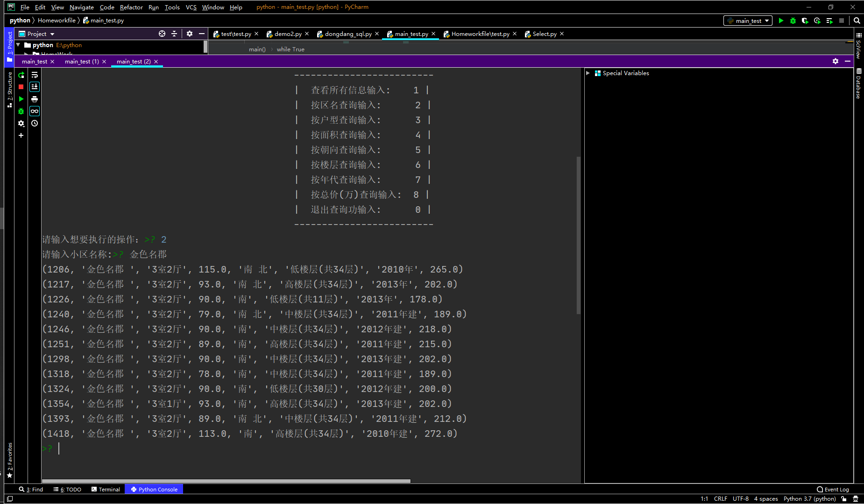Close the test\test.py editor tab
The height and width of the screenshot is (504, 864).
tap(256, 34)
